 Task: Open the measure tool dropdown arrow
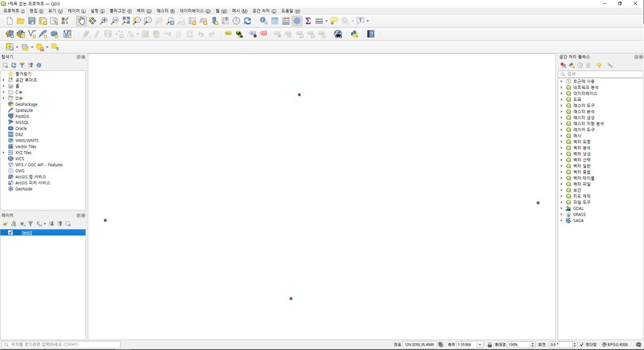pyautogui.click(x=326, y=21)
